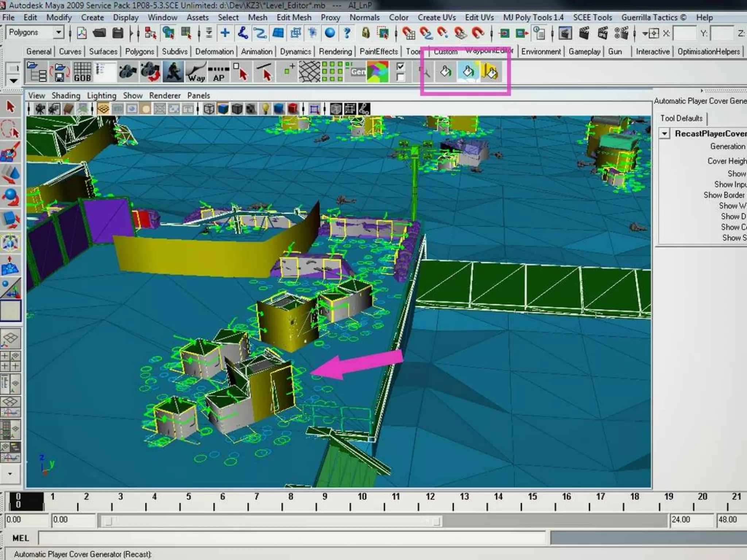Click the lock selection icon in status line
The image size is (747, 560).
pyautogui.click(x=365, y=33)
